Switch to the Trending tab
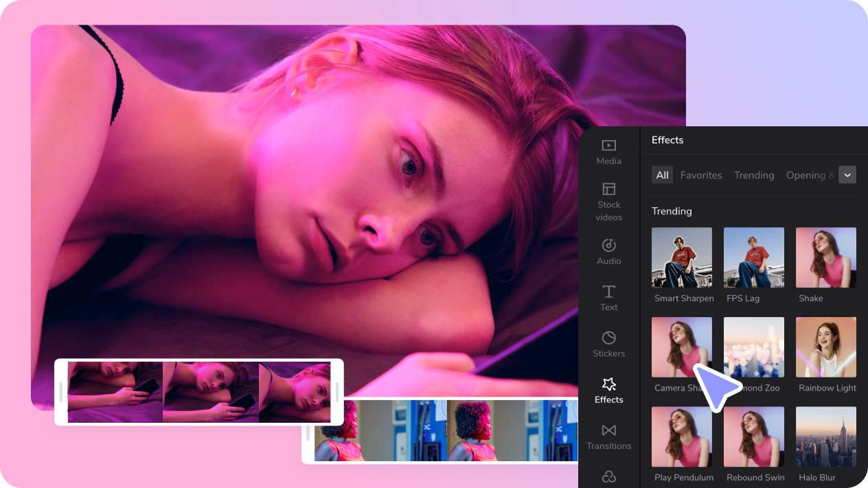The image size is (868, 488). pos(754,175)
